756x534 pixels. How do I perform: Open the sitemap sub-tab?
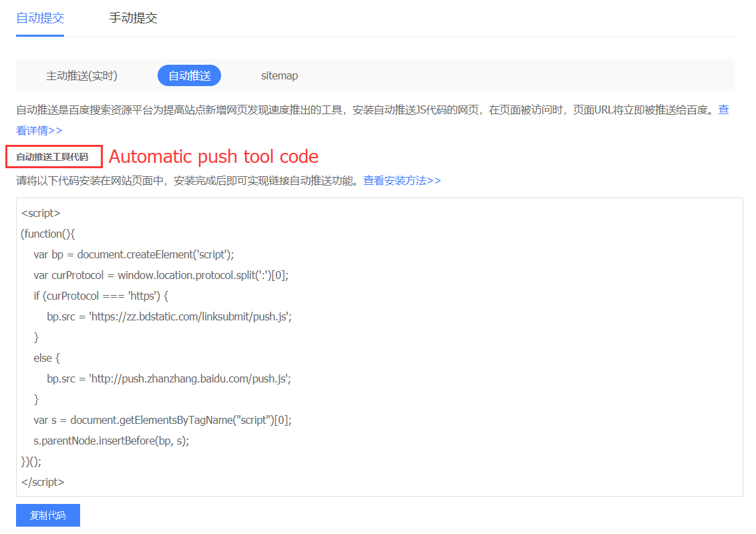(x=280, y=75)
